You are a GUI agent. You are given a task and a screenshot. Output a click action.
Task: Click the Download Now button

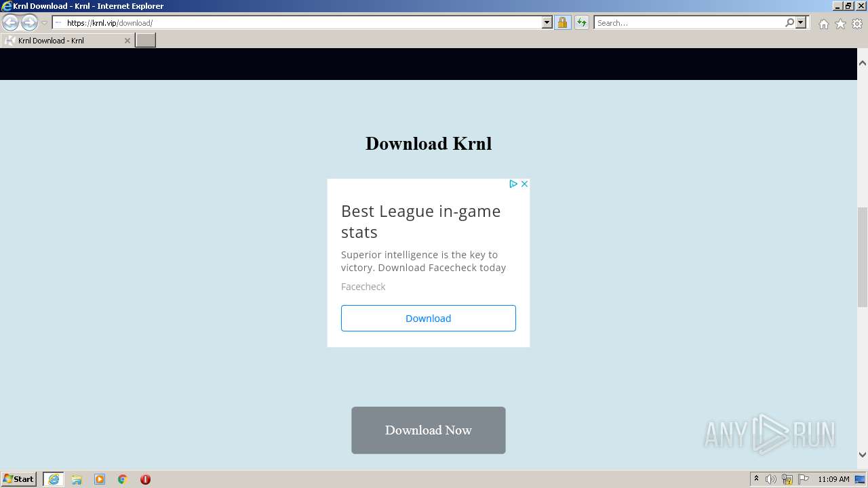tap(429, 430)
